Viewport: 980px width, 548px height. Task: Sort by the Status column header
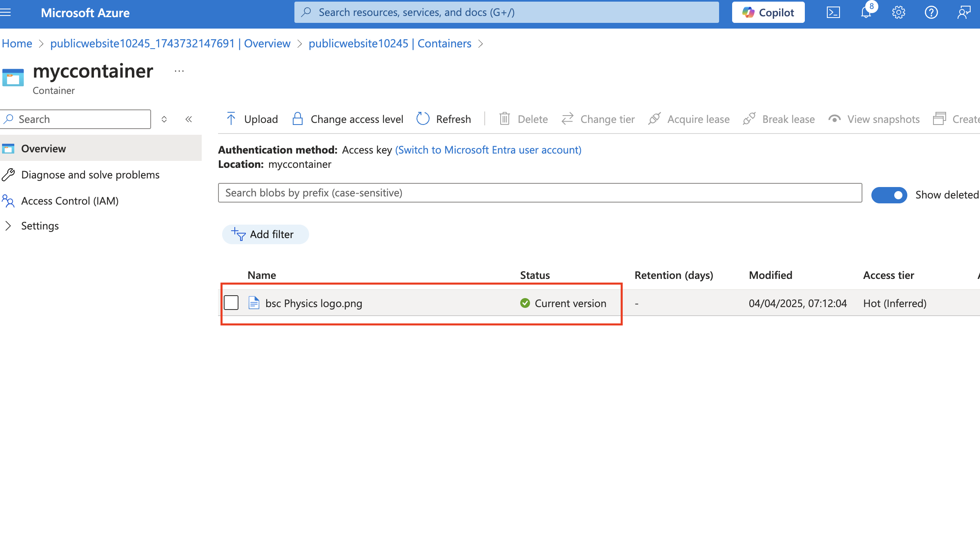[x=535, y=275]
